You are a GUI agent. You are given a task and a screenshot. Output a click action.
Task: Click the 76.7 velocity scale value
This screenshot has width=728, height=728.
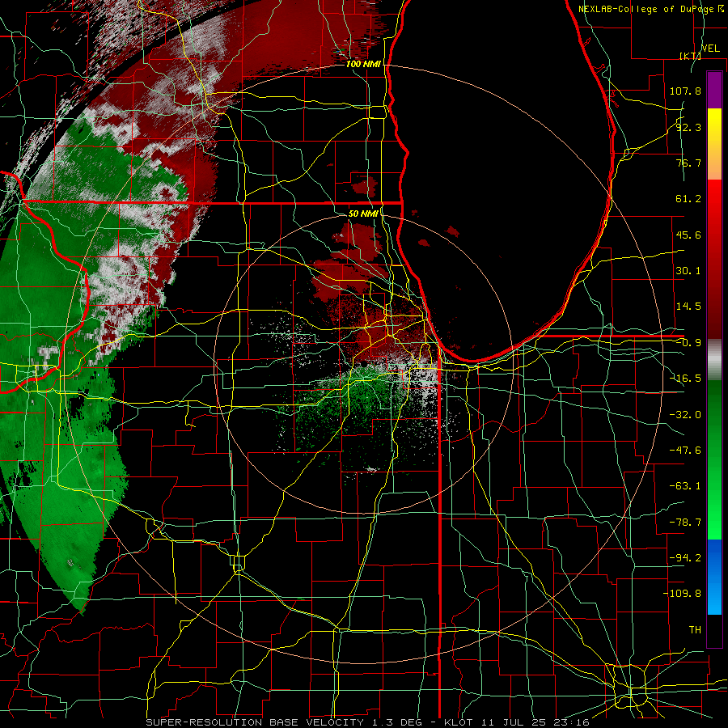(688, 163)
